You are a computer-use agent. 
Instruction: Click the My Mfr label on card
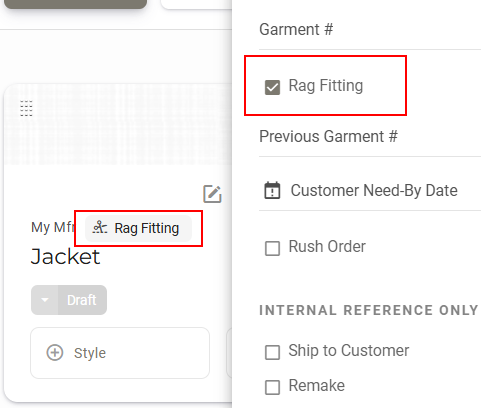53,227
